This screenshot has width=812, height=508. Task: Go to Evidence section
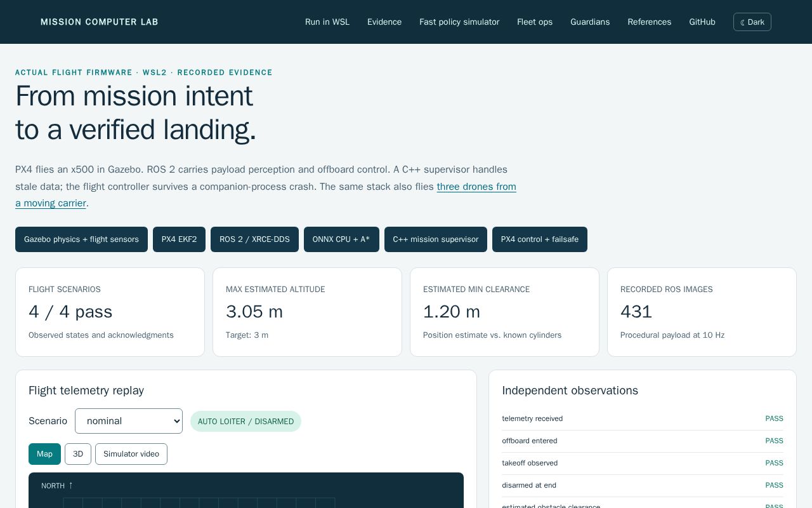(x=384, y=22)
